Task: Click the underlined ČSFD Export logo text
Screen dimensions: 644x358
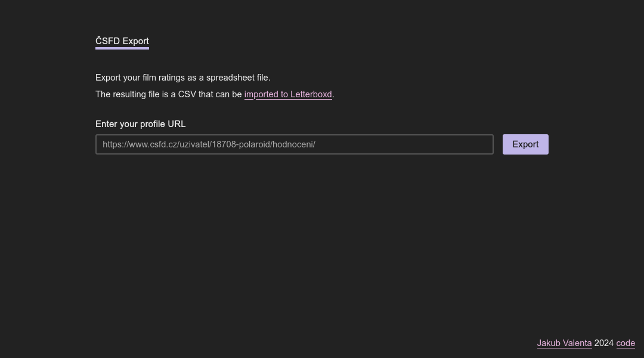Action: [122, 42]
